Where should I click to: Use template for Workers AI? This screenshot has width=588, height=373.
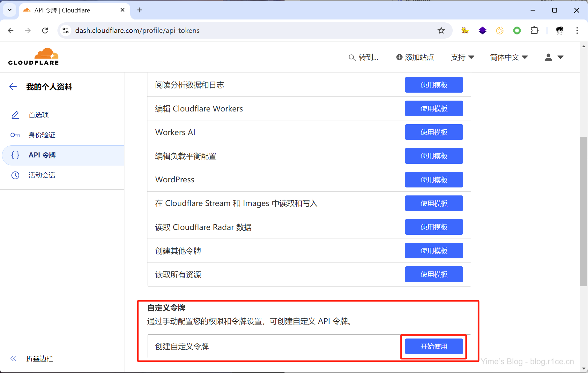point(434,132)
